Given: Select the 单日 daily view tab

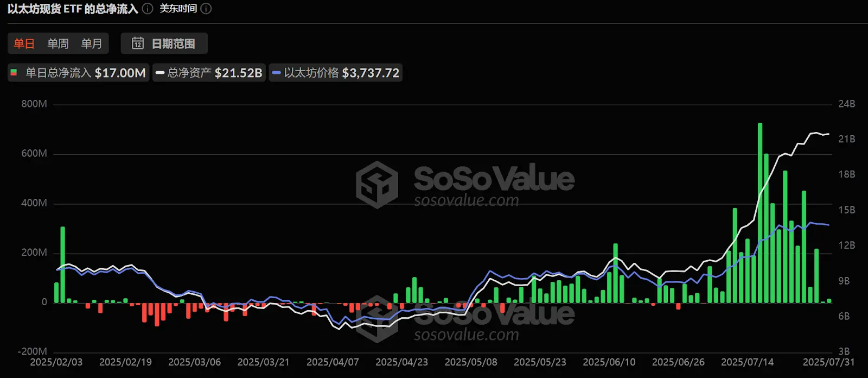Looking at the screenshot, I should coord(24,43).
